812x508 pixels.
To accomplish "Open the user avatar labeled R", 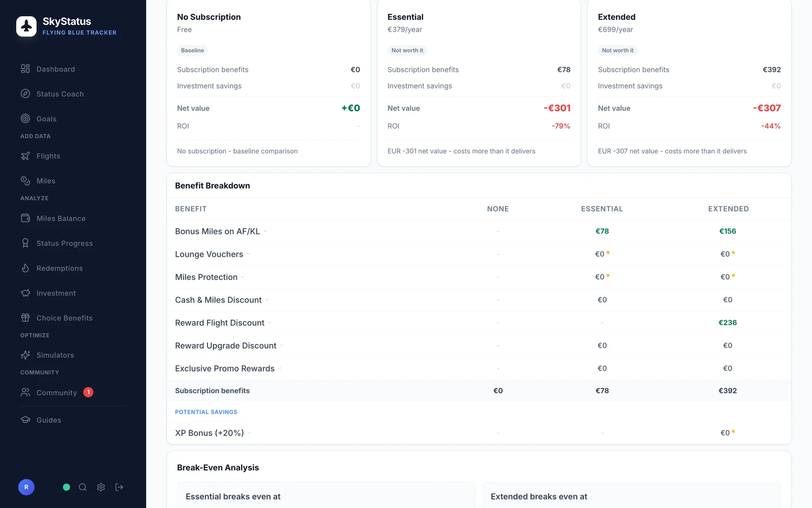I will [26, 487].
